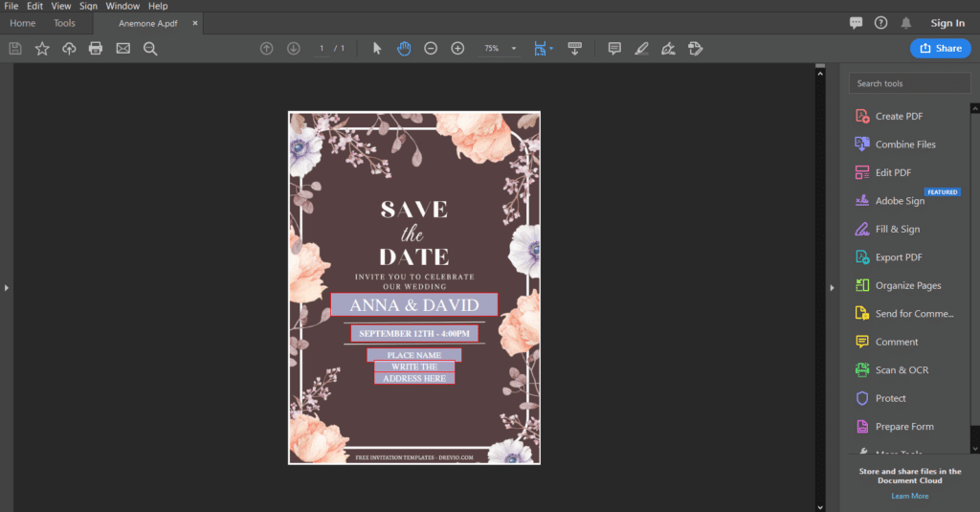
Task: Select the PLACE NAME text field
Action: pos(414,355)
